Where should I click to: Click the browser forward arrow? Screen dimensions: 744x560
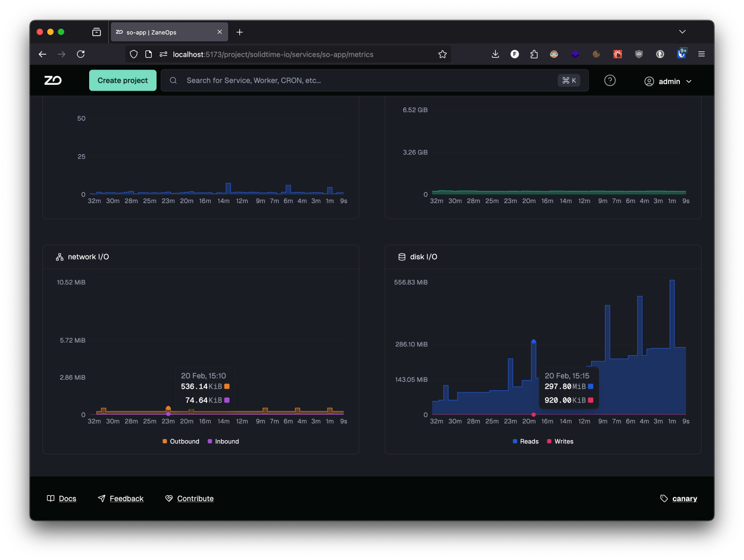click(62, 54)
